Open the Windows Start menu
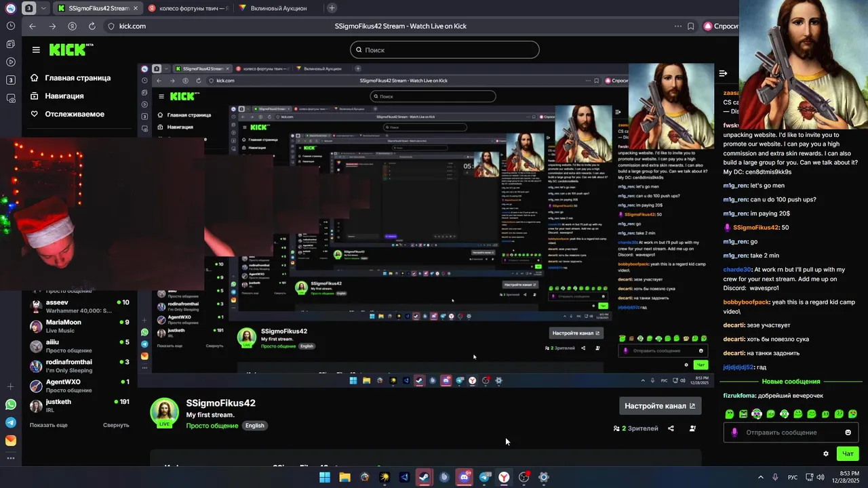 325,477
